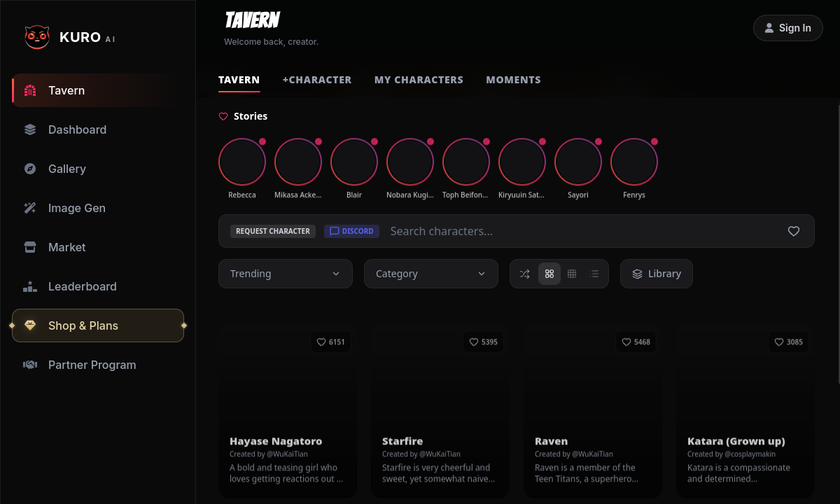
Task: Like Hayase Nagatoro (6151 hearts)
Action: point(331,342)
